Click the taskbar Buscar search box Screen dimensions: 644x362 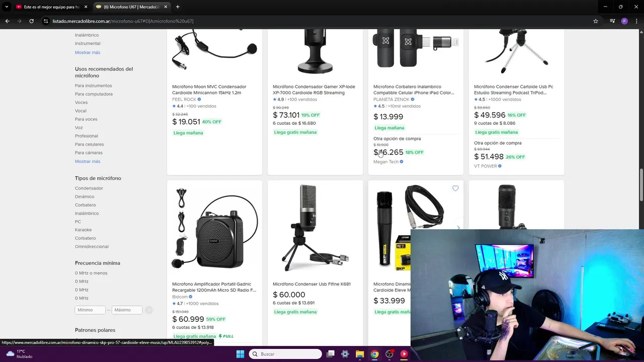tap(285, 354)
